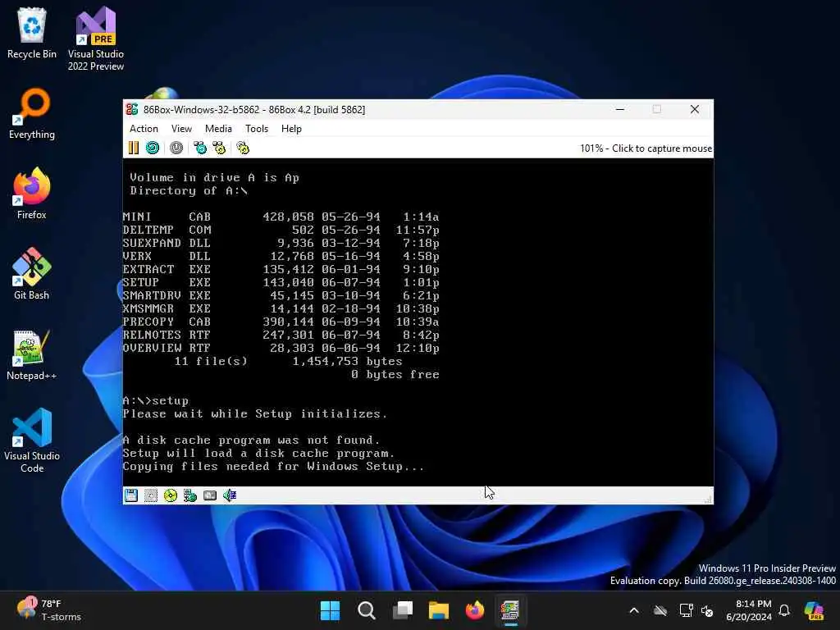Viewport: 840px width, 630px height.
Task: Click the network status bar icon
Action: point(190,495)
